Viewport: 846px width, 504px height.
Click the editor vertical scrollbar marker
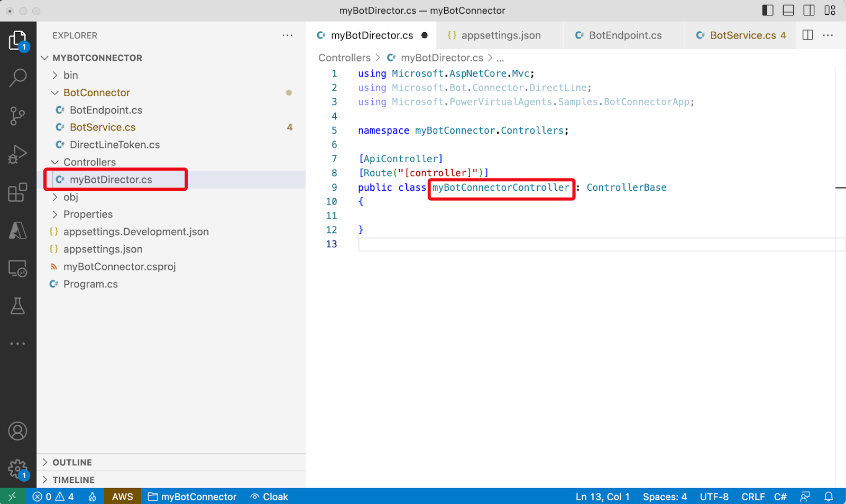pyautogui.click(x=840, y=188)
